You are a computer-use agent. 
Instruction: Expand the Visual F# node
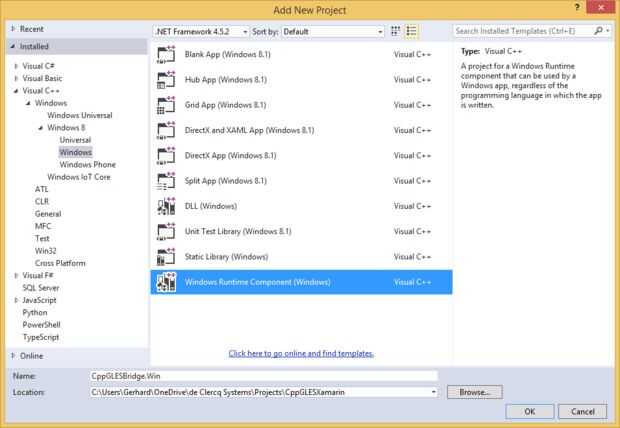coord(16,276)
